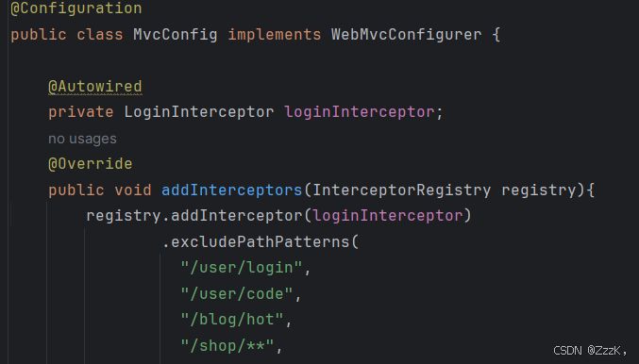
Task: Click the loginInterceptor field declaration
Action: coord(360,112)
